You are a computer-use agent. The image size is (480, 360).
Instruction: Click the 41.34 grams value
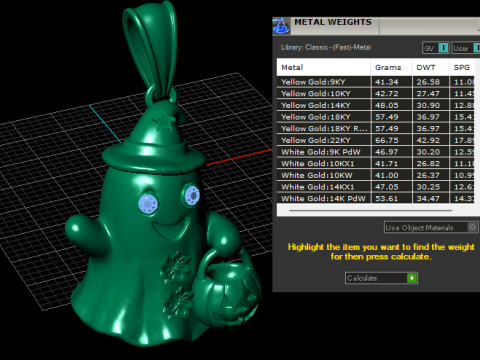click(x=386, y=82)
